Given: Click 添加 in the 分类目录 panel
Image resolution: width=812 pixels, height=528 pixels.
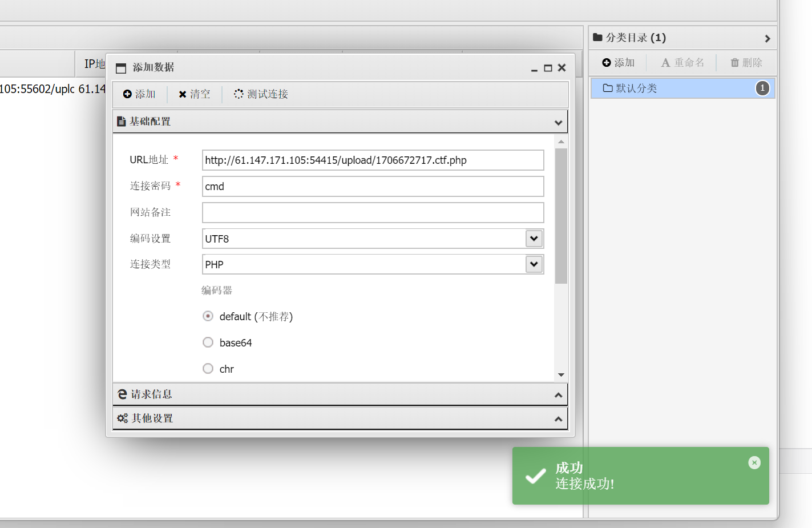Looking at the screenshot, I should click(619, 63).
